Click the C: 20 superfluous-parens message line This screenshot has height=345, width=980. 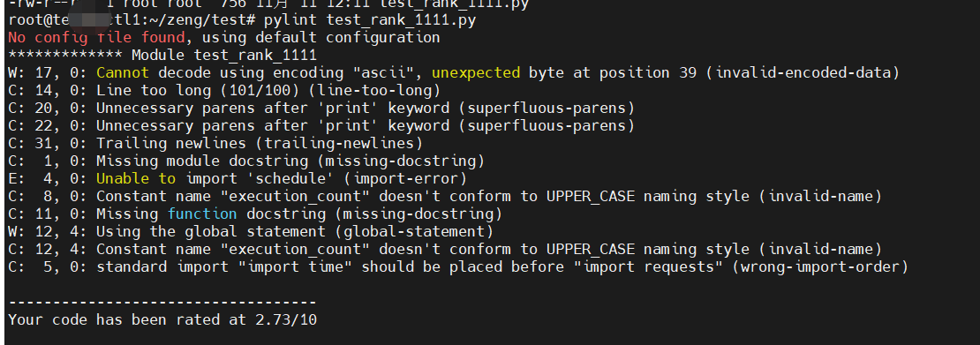322,109
